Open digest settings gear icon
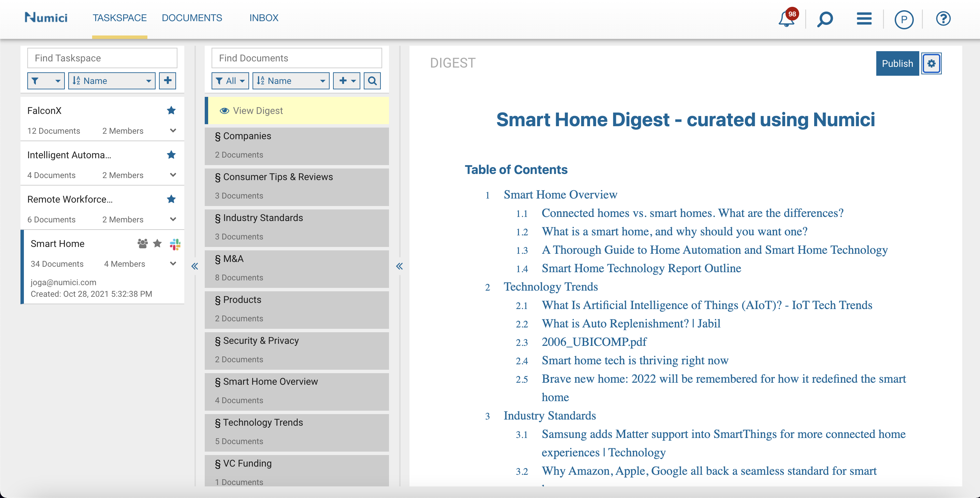Image resolution: width=980 pixels, height=498 pixels. [931, 63]
